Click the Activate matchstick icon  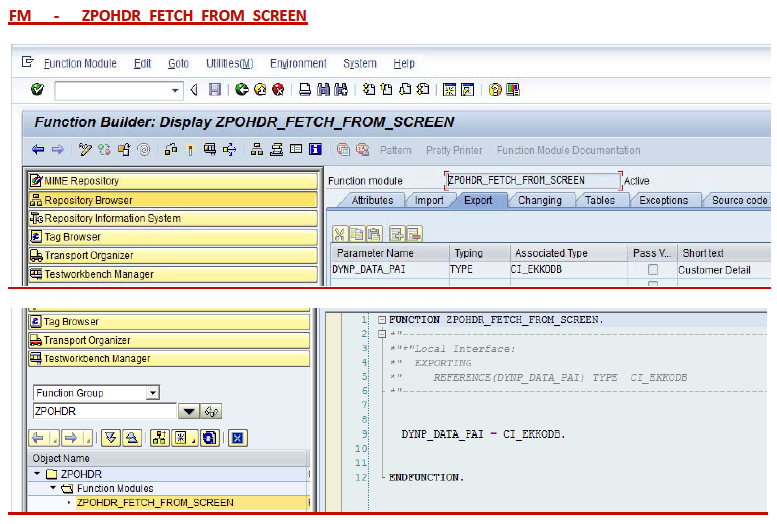coord(190,149)
